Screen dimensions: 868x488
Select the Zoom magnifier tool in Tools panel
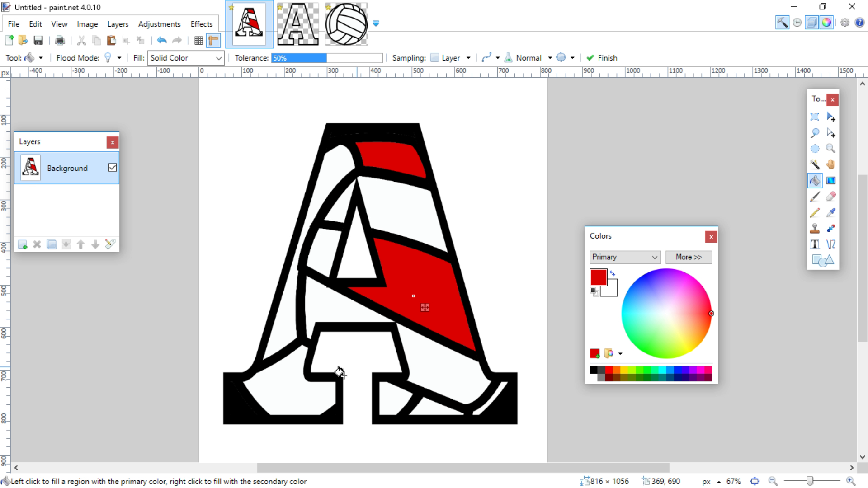(831, 149)
